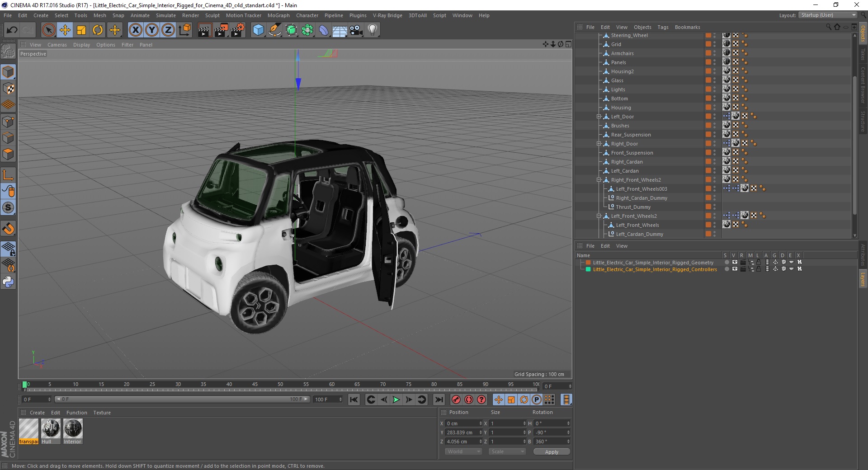Click Make Editable icon in left toolbar
868x470 pixels.
(8, 52)
